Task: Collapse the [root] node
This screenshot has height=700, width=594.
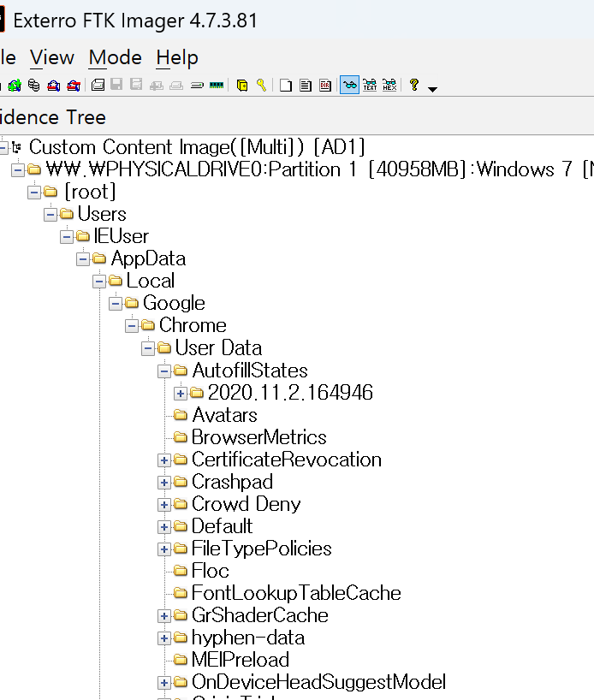Action: [34, 193]
